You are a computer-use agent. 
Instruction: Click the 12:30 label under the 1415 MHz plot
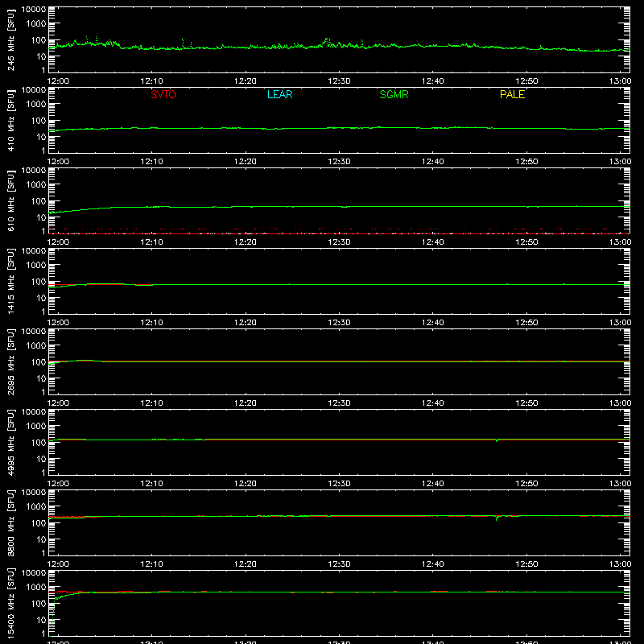click(339, 323)
